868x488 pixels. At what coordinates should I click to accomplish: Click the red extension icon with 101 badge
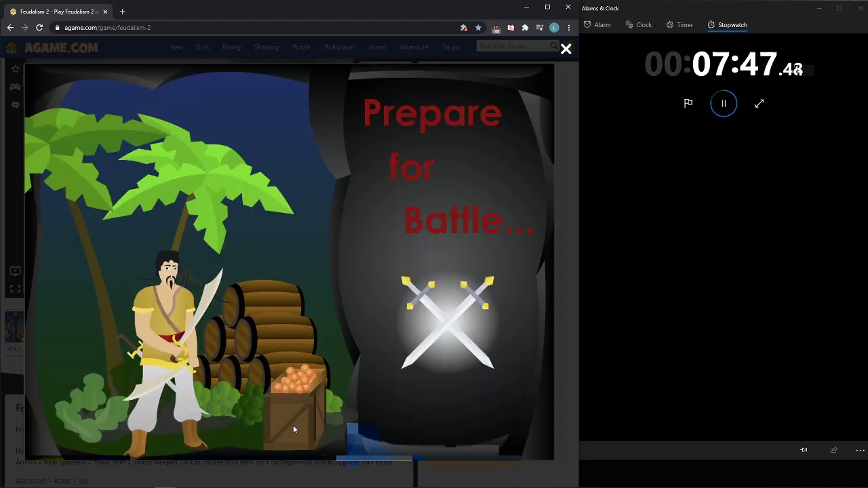pyautogui.click(x=496, y=28)
